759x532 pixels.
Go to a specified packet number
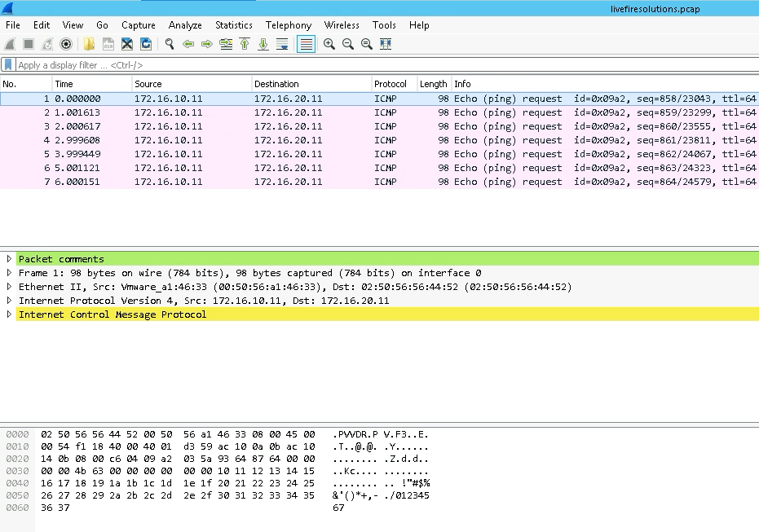[x=226, y=45]
